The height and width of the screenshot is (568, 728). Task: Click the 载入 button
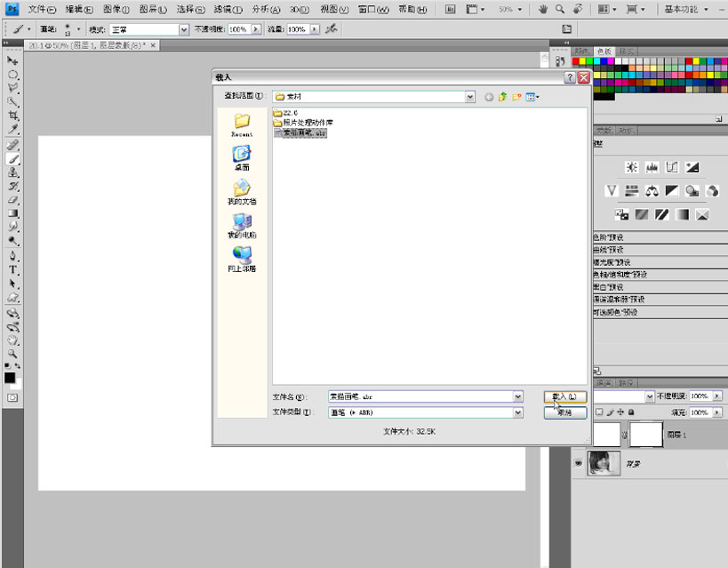pyautogui.click(x=565, y=396)
